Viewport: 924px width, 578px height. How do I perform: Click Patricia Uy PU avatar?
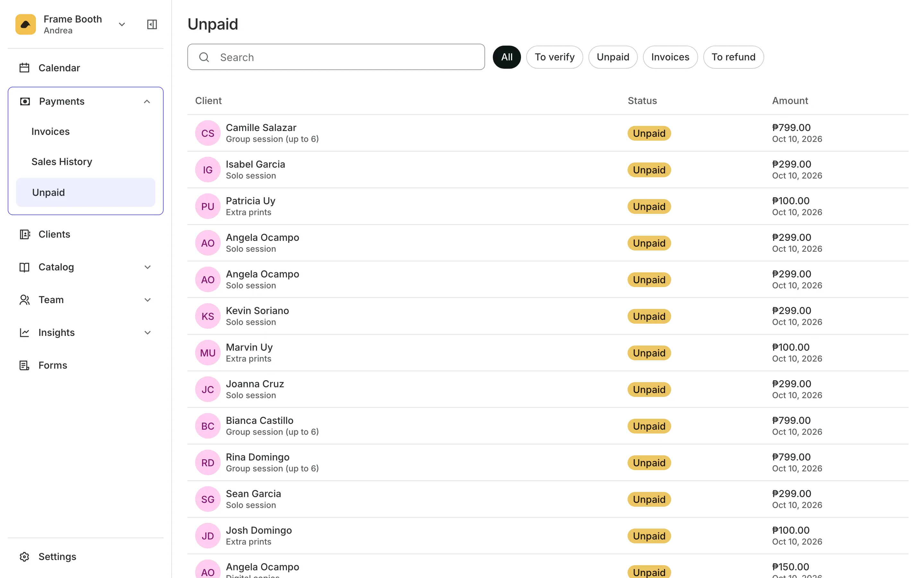[x=208, y=206]
